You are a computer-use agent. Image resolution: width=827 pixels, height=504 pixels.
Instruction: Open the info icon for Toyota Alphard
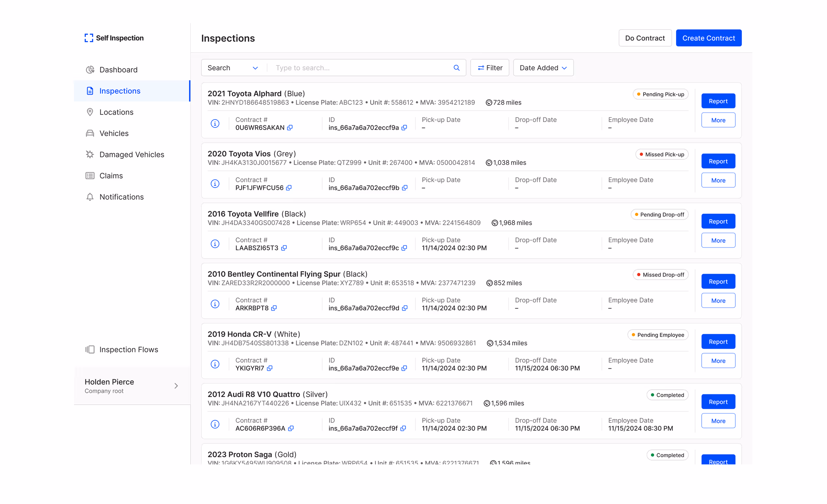coord(215,123)
